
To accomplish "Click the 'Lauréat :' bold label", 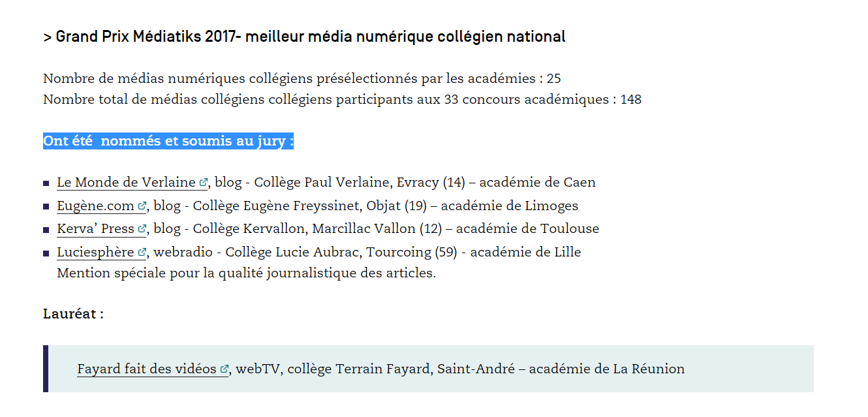I will (73, 314).
